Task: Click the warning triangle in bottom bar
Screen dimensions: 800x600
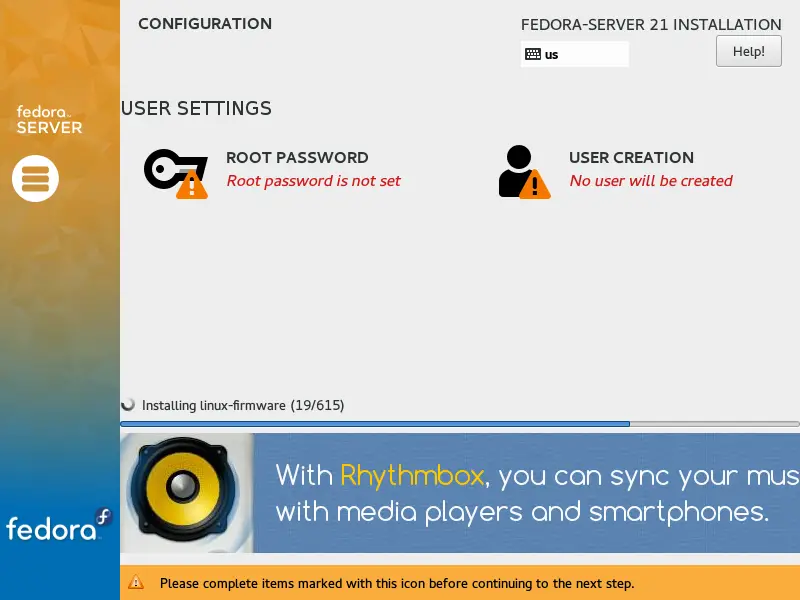Action: click(136, 582)
